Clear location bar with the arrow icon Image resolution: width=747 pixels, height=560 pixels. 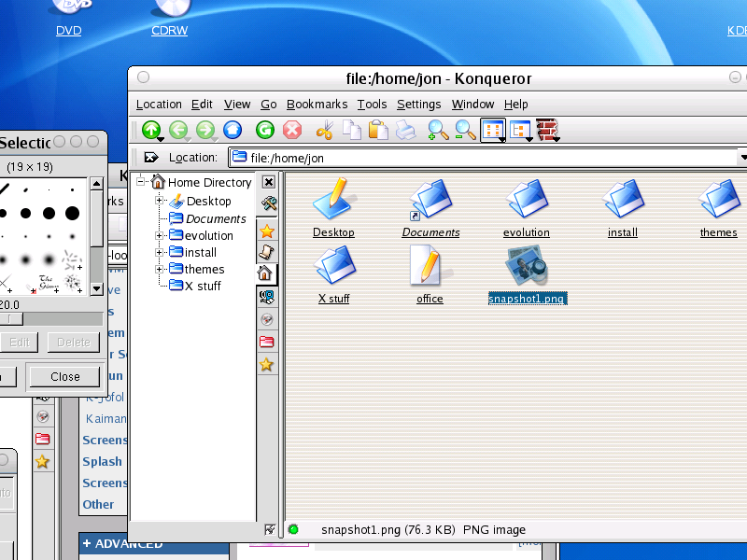151,157
